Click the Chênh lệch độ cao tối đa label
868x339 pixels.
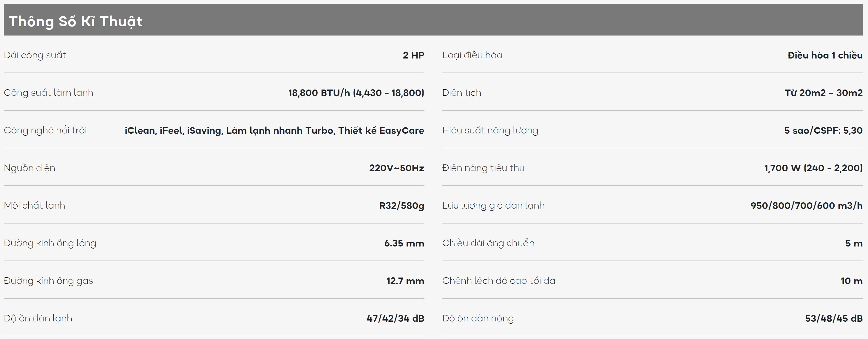[498, 281]
